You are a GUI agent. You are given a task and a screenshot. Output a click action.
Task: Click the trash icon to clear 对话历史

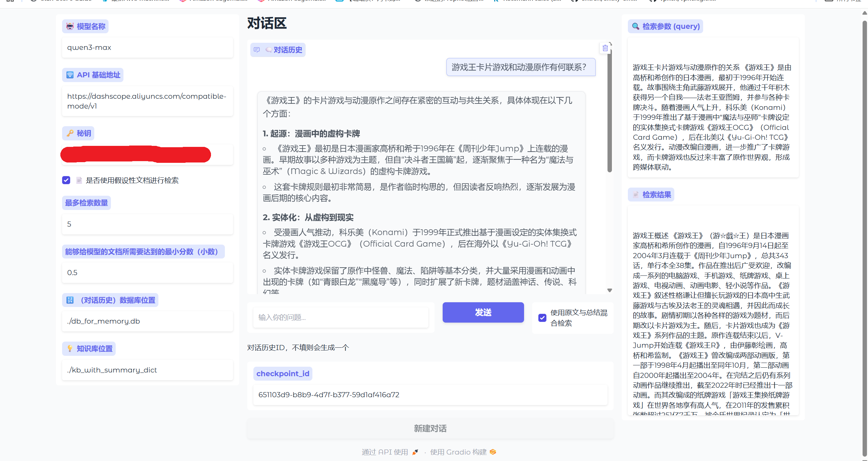pyautogui.click(x=605, y=48)
